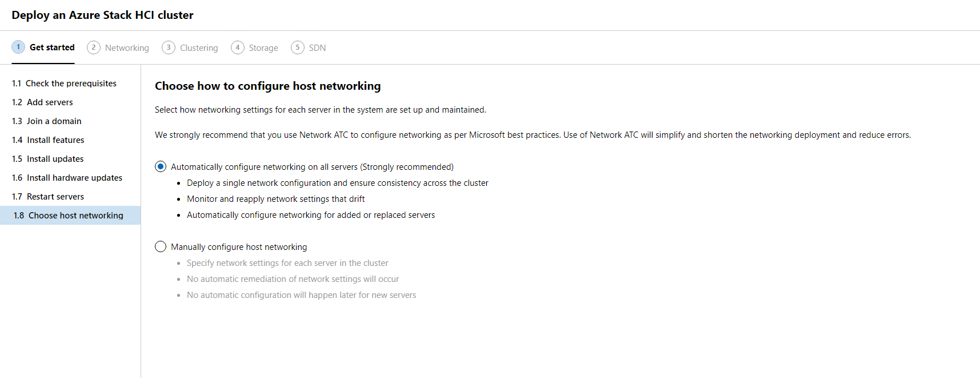This screenshot has height=378, width=980.
Task: Click the step 3 Clustering circle icon
Action: point(169,47)
